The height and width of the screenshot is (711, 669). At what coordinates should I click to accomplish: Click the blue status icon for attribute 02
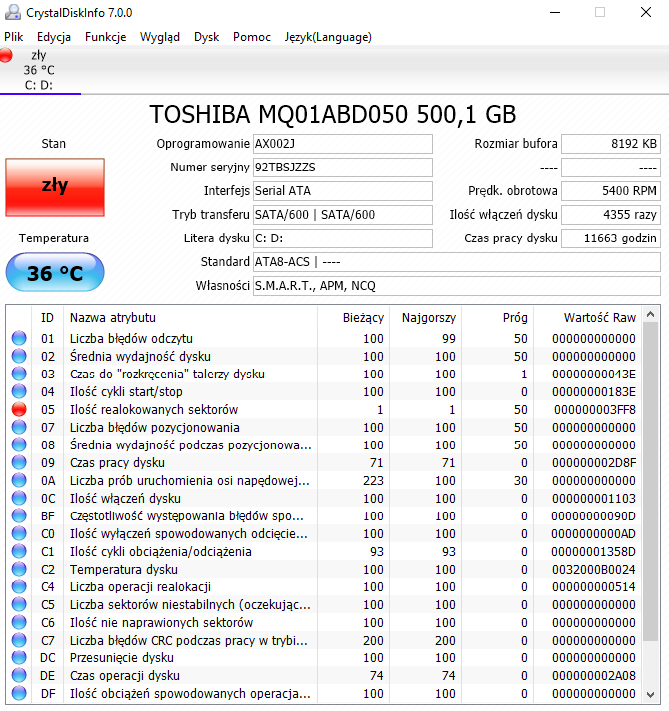pos(19,356)
